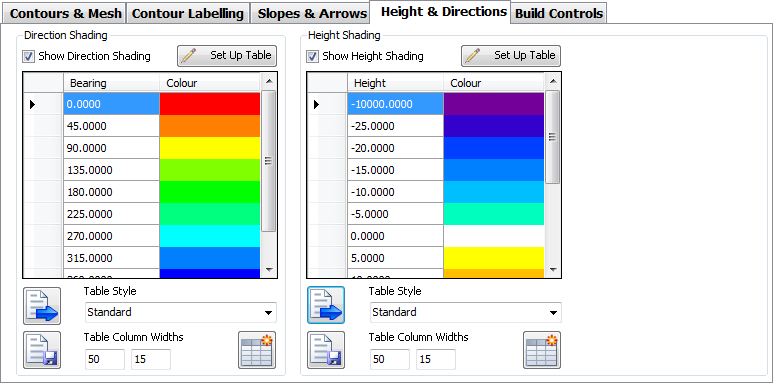Image resolution: width=775 pixels, height=384 pixels.
Task: Open the Slopes & Arrows tab
Action: (x=312, y=13)
